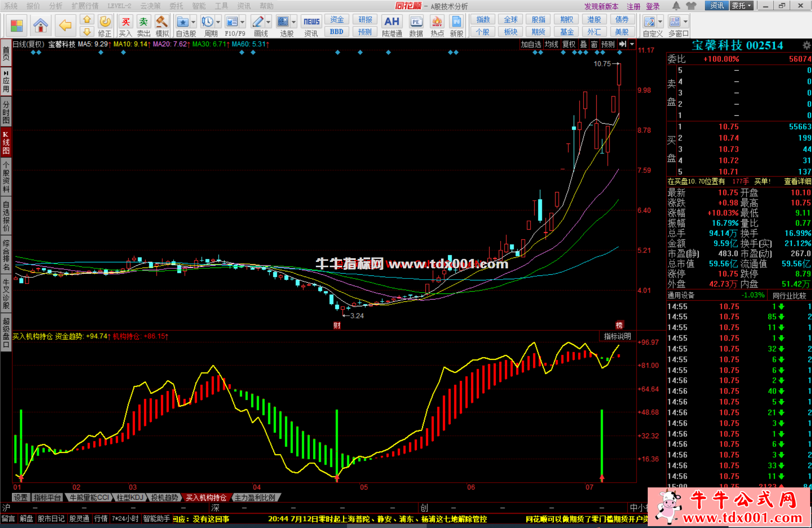812x528 pixels.
Task: Open 智能助手 in the status bar
Action: [x=157, y=519]
